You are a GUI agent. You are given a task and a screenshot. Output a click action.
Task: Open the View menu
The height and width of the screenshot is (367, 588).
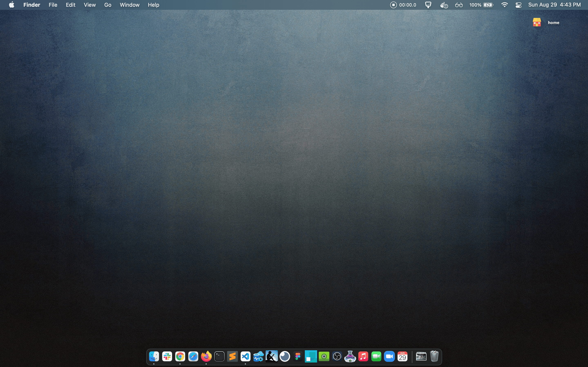[90, 5]
